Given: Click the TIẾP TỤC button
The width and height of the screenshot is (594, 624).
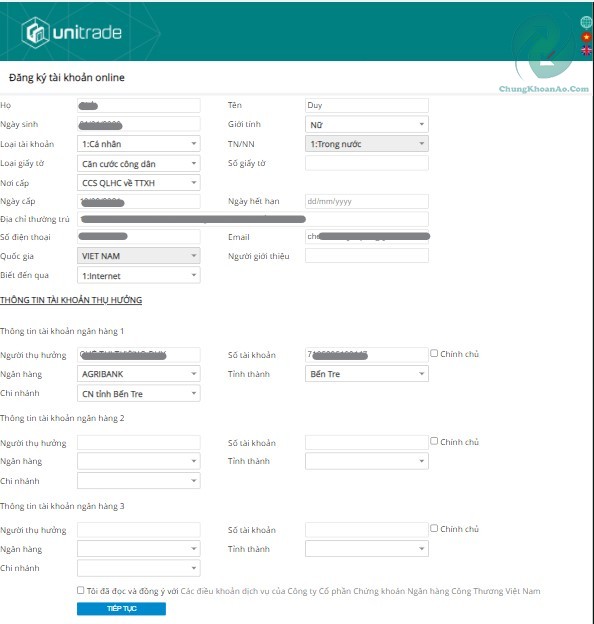Looking at the screenshot, I should [121, 608].
